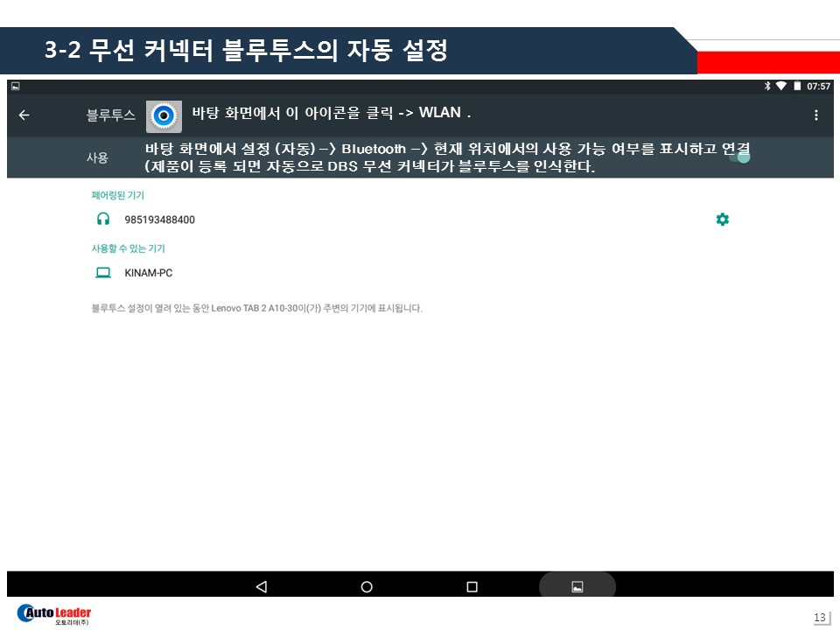The image size is (840, 630).
Task: Click the 사용할 수 있는 기기 header
Action: pyautogui.click(x=128, y=248)
